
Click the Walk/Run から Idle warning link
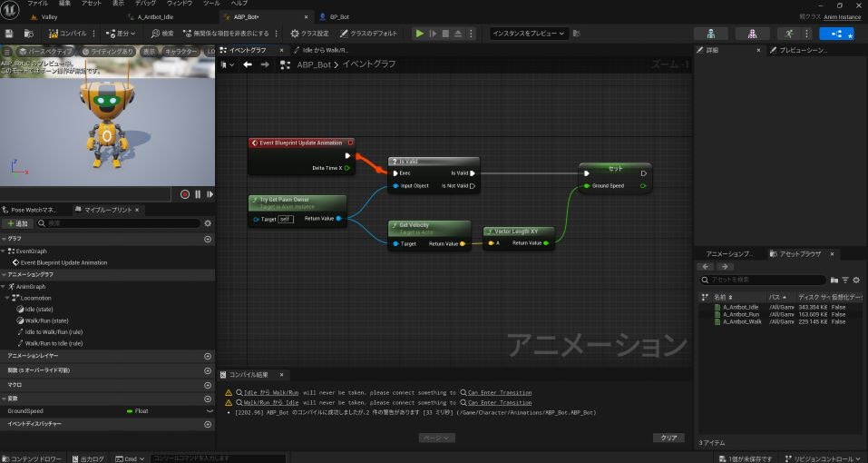click(271, 403)
